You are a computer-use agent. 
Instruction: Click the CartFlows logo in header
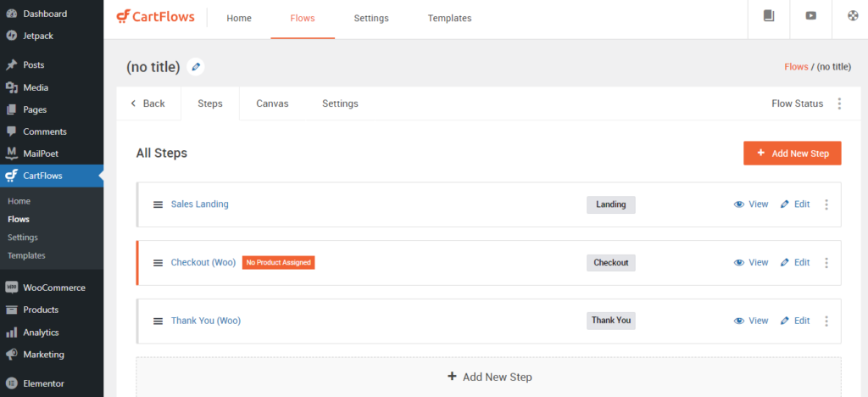[x=156, y=17]
